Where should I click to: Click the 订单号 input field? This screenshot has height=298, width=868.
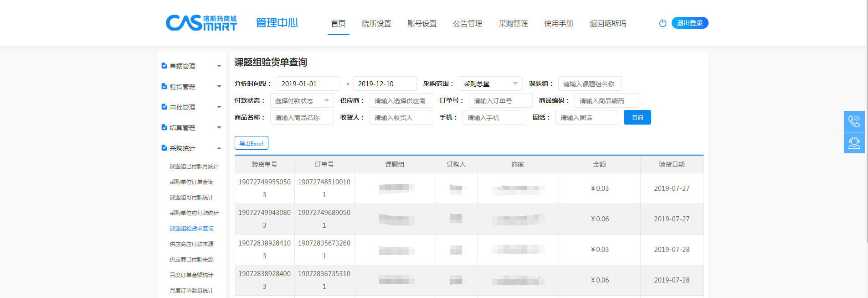[500, 100]
